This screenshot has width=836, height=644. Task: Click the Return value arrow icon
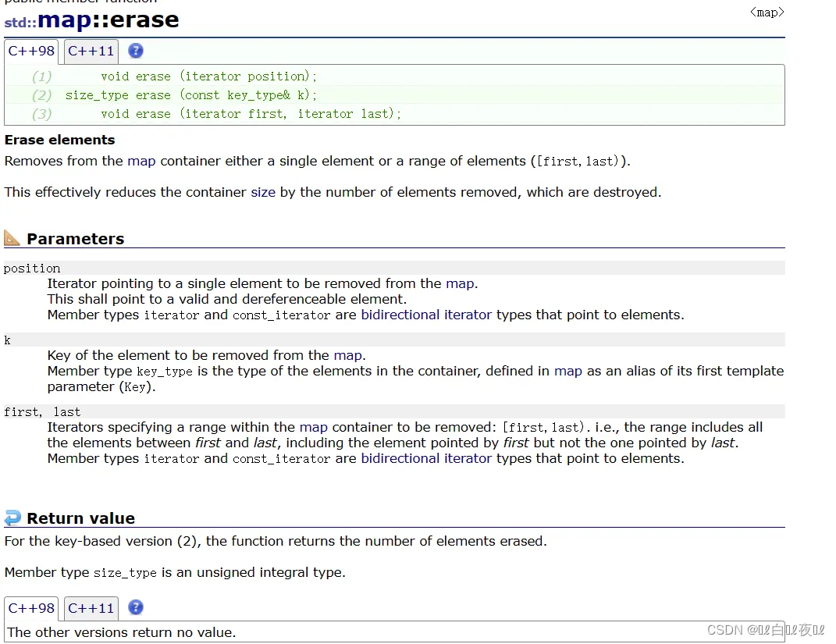(12, 518)
